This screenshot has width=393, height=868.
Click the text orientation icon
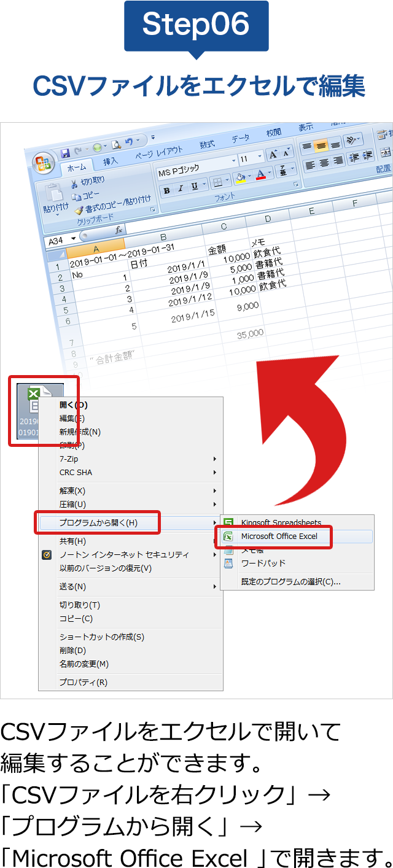351,140
